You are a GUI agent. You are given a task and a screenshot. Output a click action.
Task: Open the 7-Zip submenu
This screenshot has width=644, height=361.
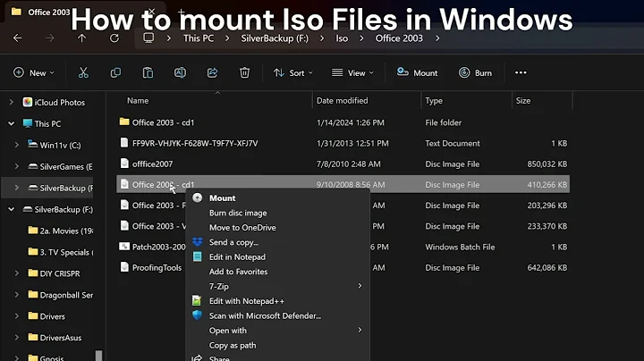coord(277,286)
